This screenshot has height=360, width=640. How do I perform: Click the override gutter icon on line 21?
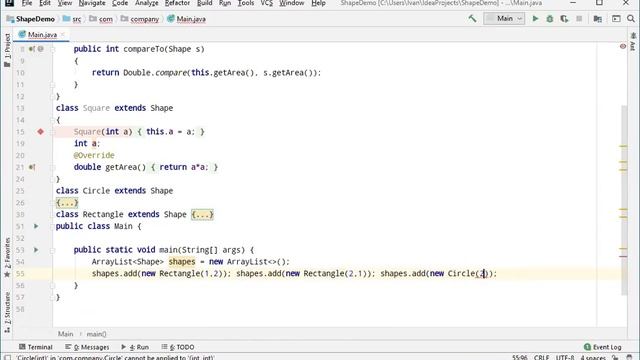pyautogui.click(x=32, y=167)
